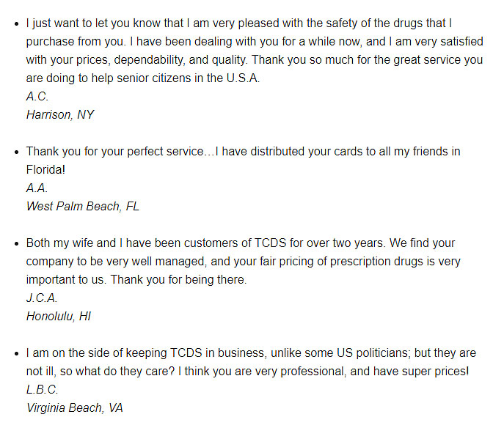Image resolution: width=504 pixels, height=428 pixels.
Task: Click the text 'U.S.A.' in first review
Action: pyautogui.click(x=243, y=78)
